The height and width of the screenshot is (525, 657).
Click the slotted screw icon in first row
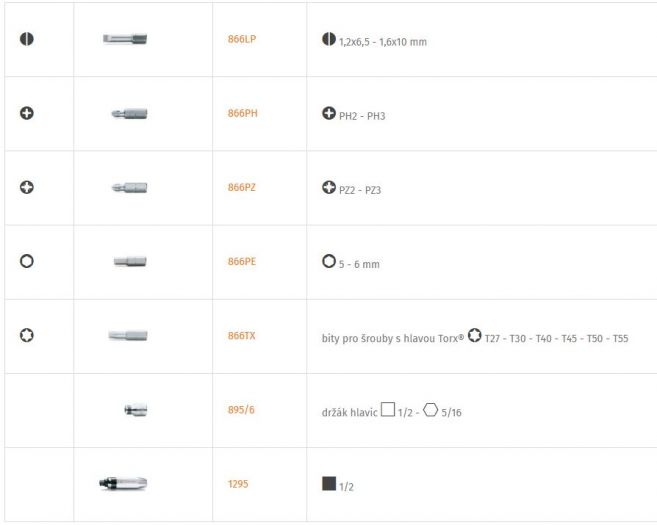point(27,40)
